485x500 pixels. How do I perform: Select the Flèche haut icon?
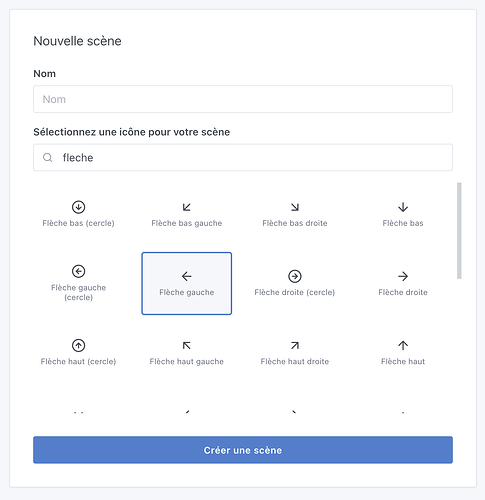(403, 353)
